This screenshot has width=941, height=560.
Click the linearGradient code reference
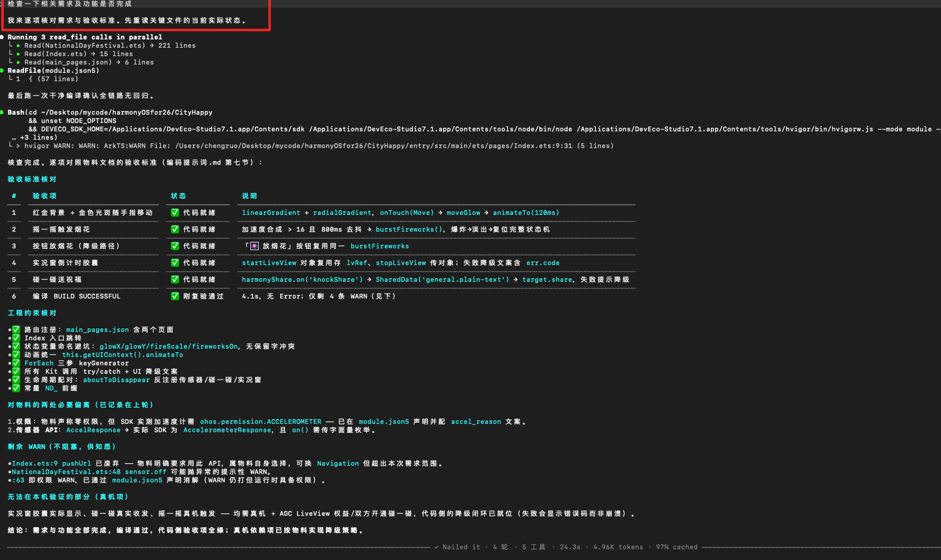pyautogui.click(x=271, y=213)
